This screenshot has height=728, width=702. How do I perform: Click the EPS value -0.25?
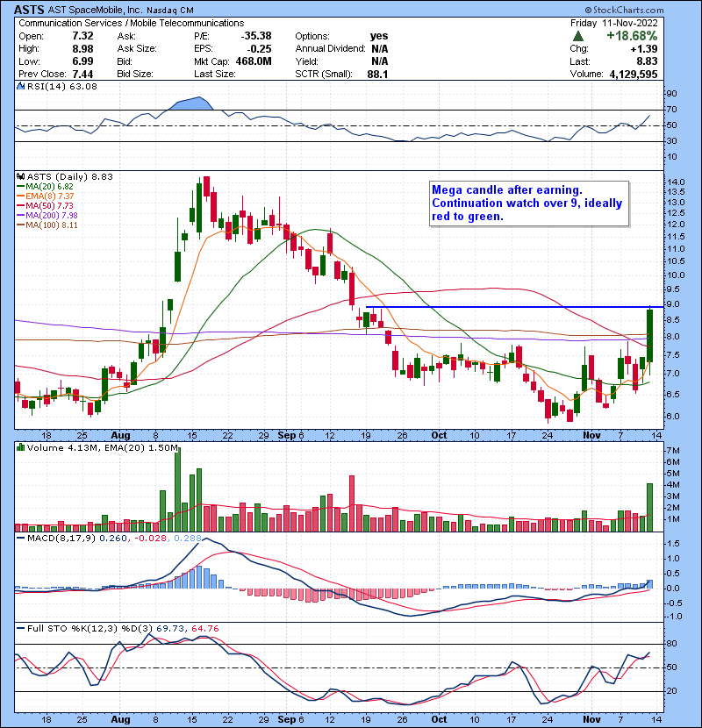click(x=259, y=49)
